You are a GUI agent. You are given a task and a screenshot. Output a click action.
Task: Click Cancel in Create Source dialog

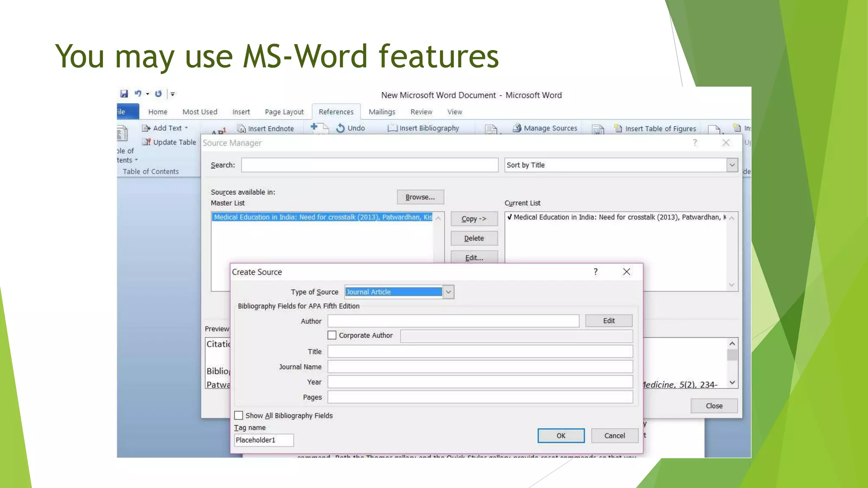615,435
